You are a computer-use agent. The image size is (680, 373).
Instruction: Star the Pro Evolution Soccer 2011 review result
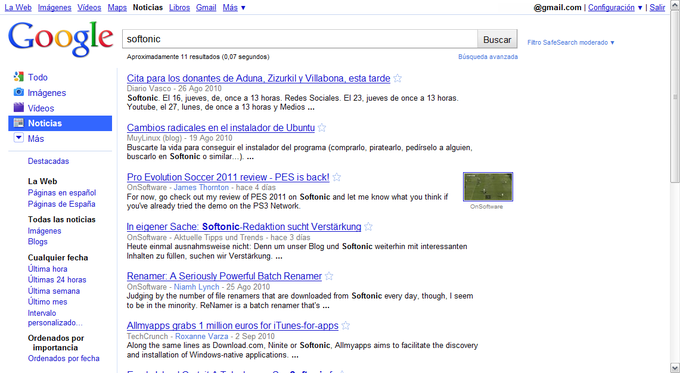click(337, 177)
